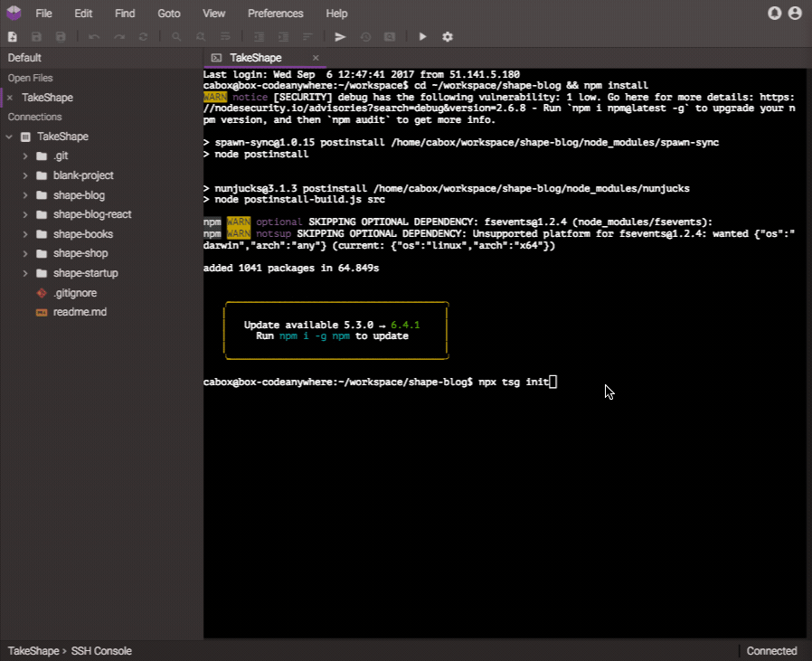The height and width of the screenshot is (661, 812).
Task: Click the 'Update available 5.3.0 → 6.4.1' notice
Action: tap(332, 325)
